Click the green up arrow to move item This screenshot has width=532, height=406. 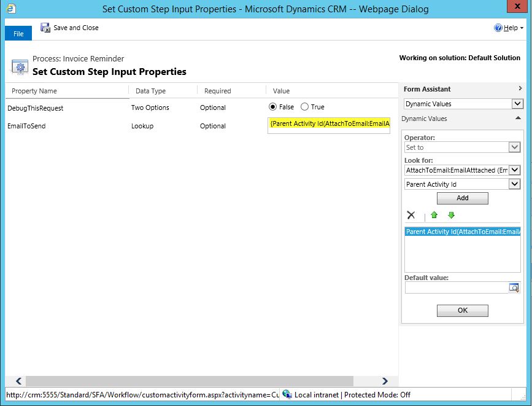point(434,215)
